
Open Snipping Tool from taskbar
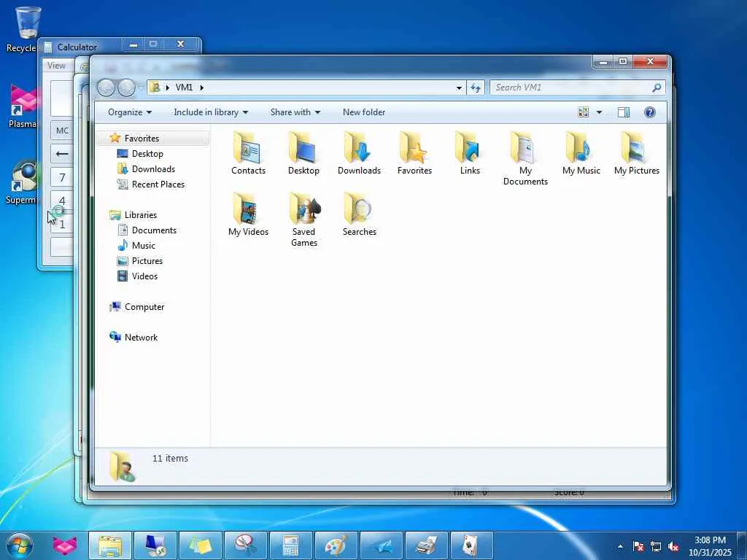(x=246, y=545)
